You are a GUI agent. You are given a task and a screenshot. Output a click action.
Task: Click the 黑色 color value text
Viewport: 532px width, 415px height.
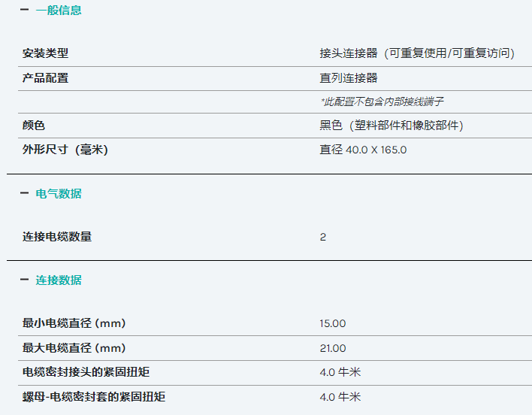pyautogui.click(x=391, y=126)
